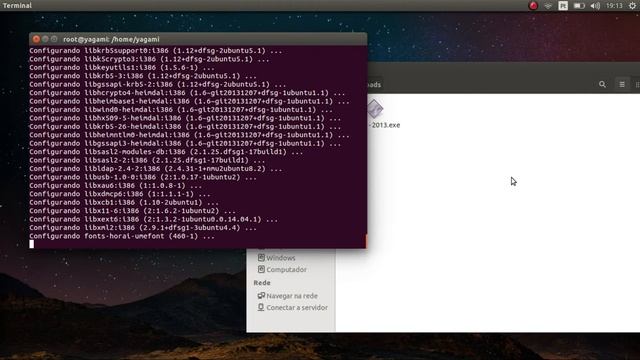Open Computador in file manager sidebar
This screenshot has width=640, height=360.
pos(282,270)
